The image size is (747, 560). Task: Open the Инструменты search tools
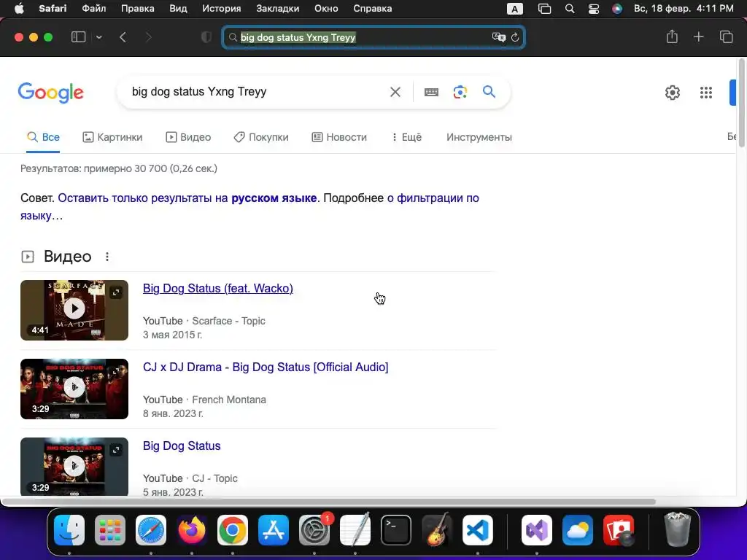(x=479, y=137)
